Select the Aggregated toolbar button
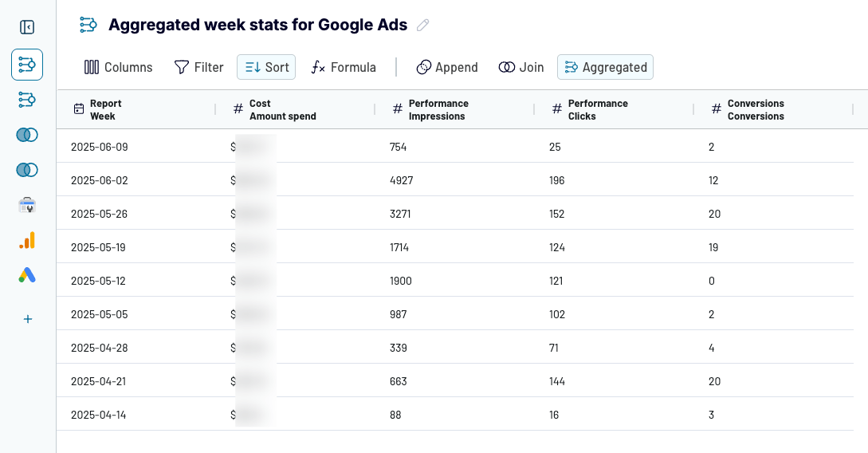This screenshot has height=453, width=868. (x=605, y=68)
